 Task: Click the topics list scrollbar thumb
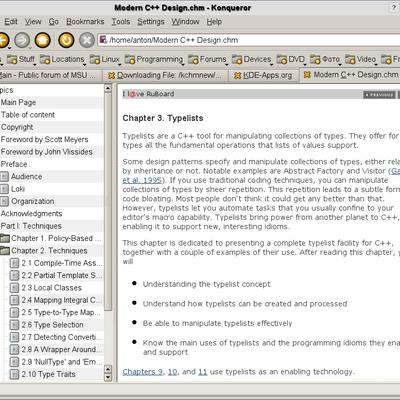pyautogui.click(x=108, y=202)
